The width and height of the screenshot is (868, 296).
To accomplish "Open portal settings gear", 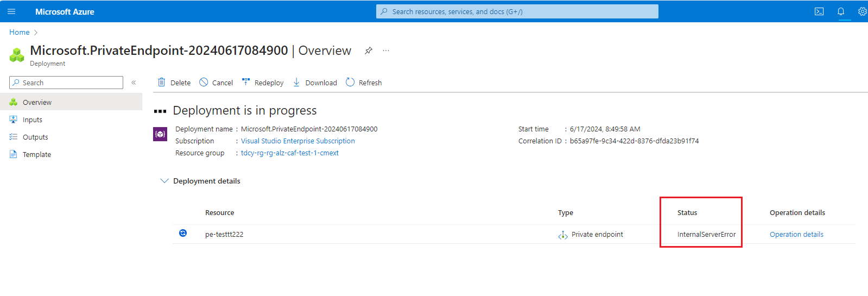I will [x=862, y=11].
